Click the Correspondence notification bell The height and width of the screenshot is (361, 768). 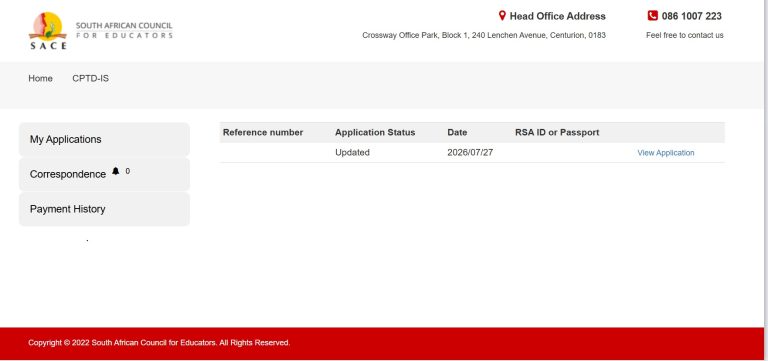(x=116, y=171)
